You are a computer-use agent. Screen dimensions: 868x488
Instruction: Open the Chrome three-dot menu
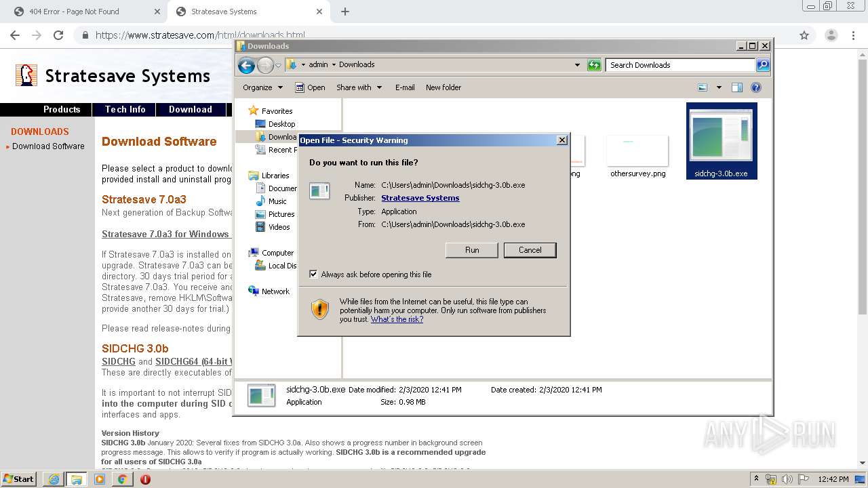click(x=853, y=35)
